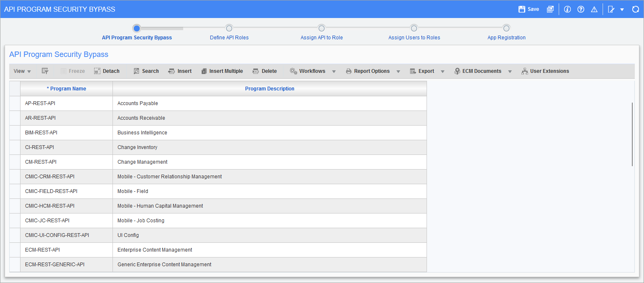This screenshot has width=644, height=283.
Task: Open Search in the table toolbar
Action: click(x=146, y=71)
